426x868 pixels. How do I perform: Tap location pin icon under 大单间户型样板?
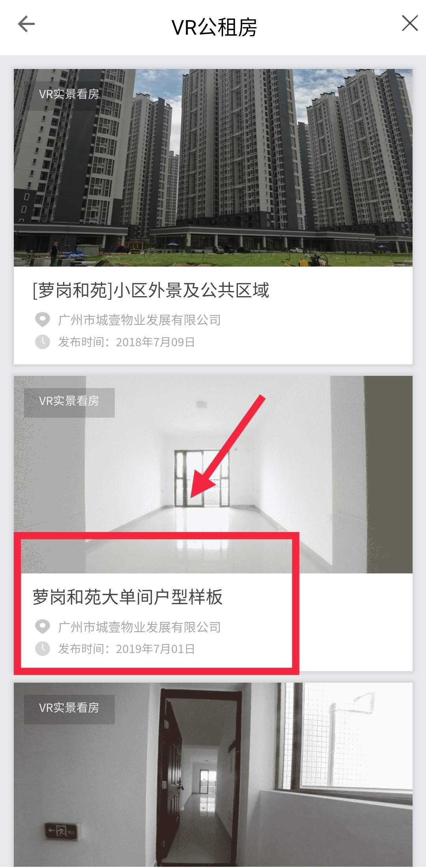pos(42,626)
